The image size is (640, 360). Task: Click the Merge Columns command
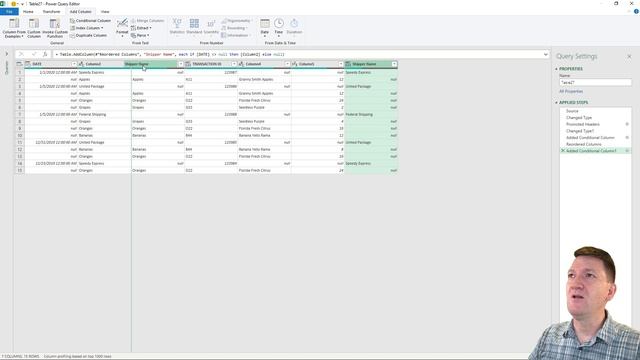point(147,20)
